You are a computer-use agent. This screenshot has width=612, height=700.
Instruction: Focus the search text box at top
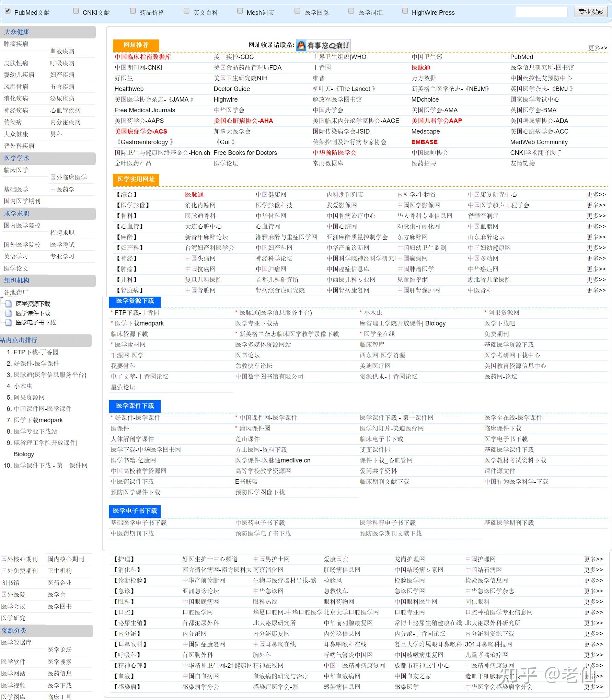pos(541,12)
